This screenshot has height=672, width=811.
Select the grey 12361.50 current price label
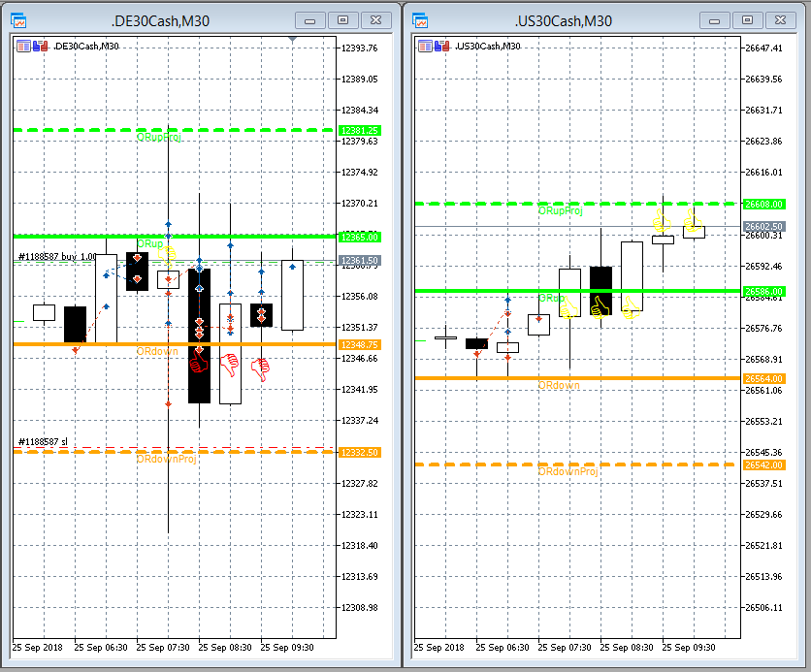point(360,261)
